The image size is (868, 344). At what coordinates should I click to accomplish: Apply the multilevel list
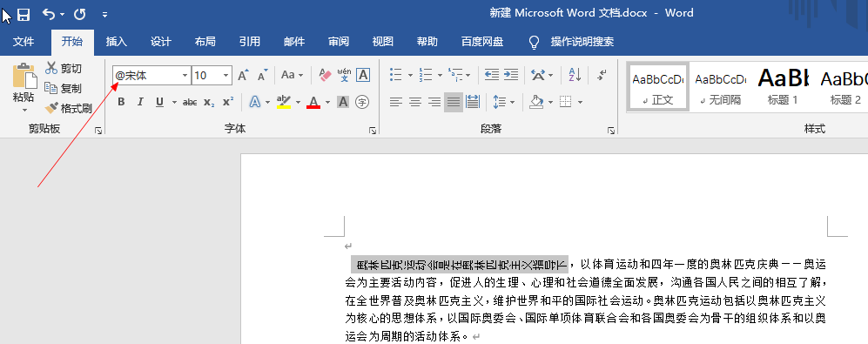(455, 75)
